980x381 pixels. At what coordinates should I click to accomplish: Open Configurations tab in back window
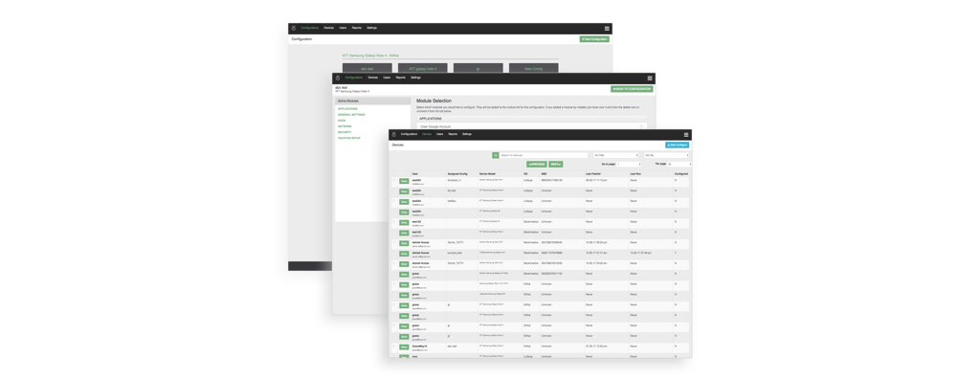point(310,28)
